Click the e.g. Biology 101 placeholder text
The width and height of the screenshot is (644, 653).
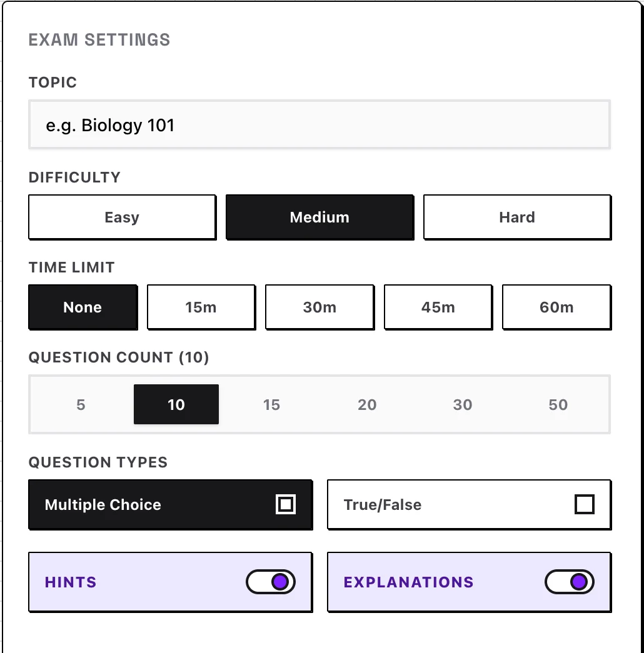tap(110, 125)
